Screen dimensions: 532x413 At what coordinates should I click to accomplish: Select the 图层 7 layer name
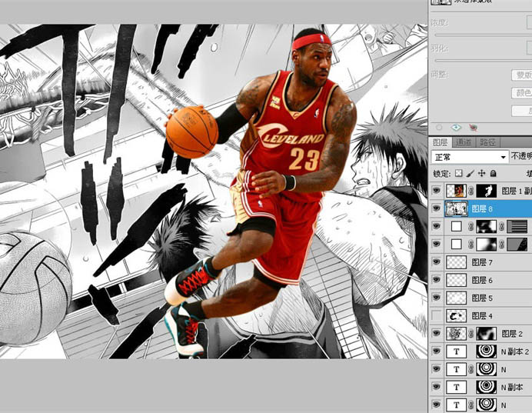pos(482,262)
